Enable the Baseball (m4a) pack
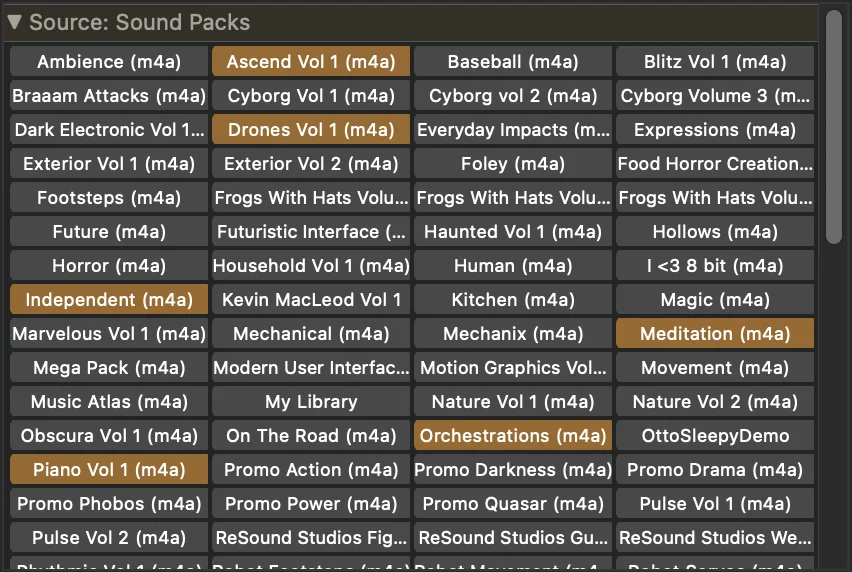 coord(513,61)
